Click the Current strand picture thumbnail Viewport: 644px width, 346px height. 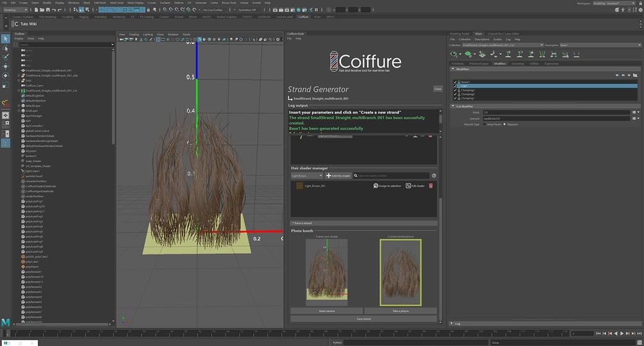click(400, 272)
